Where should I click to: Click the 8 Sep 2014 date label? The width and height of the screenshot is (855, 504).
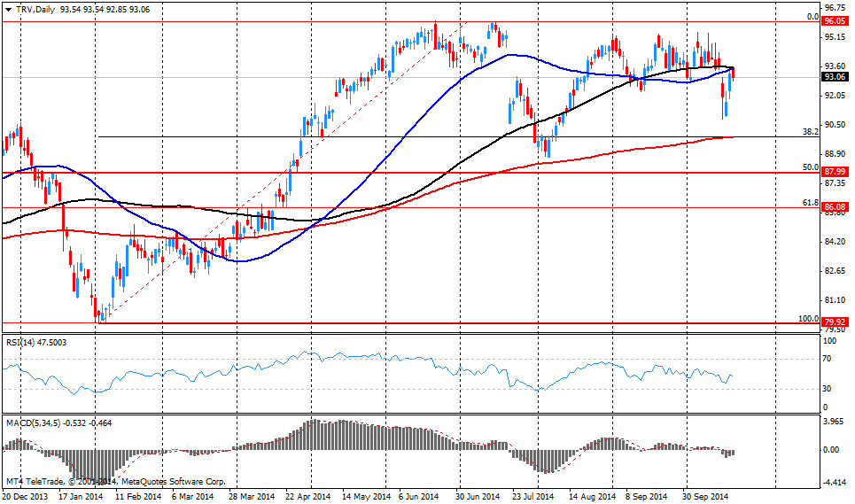coord(646,496)
